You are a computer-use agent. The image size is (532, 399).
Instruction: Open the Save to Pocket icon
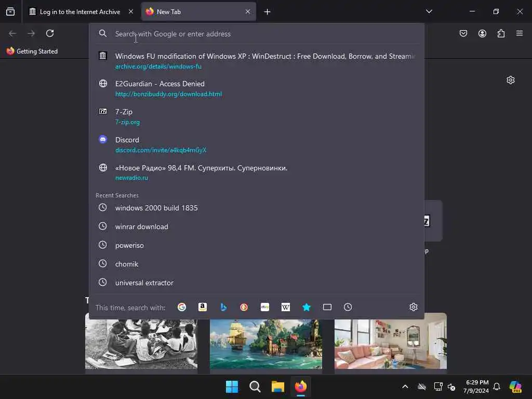(x=463, y=33)
